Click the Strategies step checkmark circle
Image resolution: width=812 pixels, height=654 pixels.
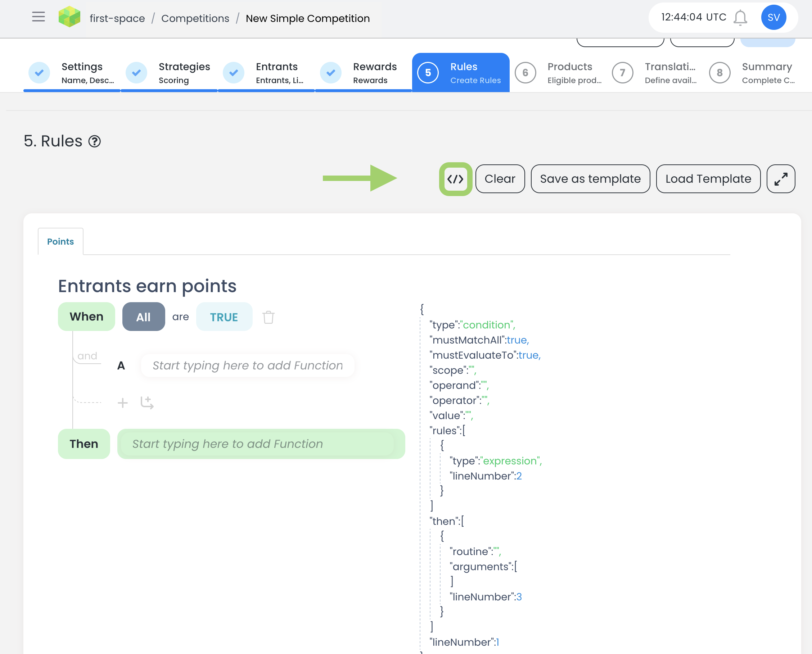pos(136,73)
